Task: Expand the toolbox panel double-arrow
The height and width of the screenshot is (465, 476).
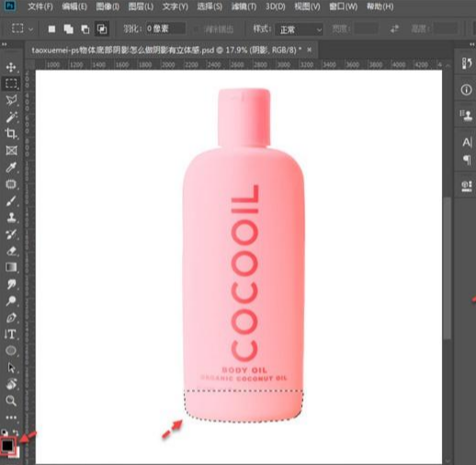Action: 5,44
